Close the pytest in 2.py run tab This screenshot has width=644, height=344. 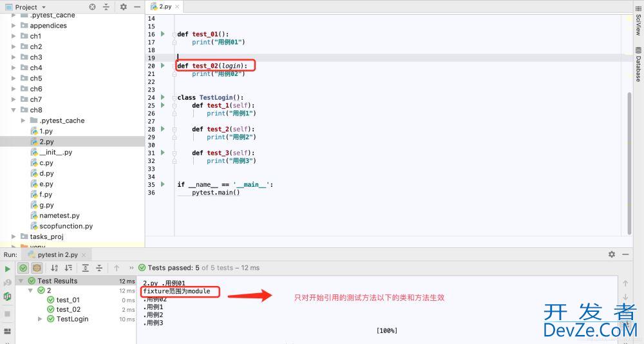83,255
